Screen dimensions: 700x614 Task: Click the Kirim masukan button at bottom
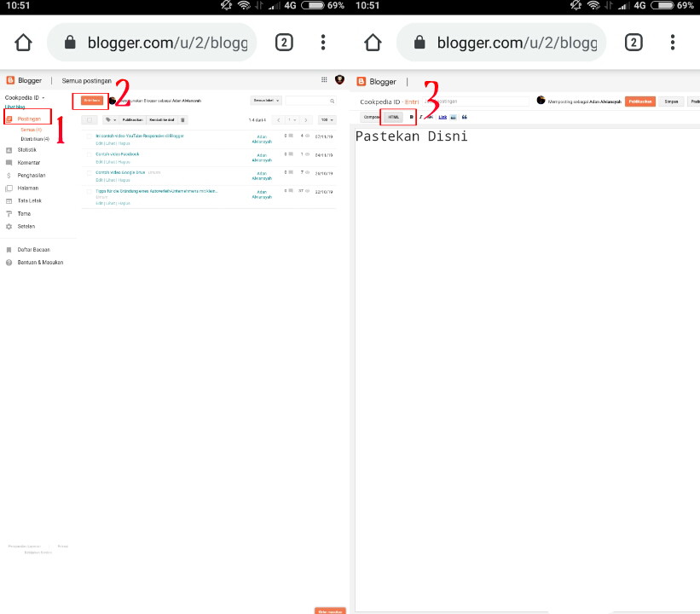(x=330, y=611)
